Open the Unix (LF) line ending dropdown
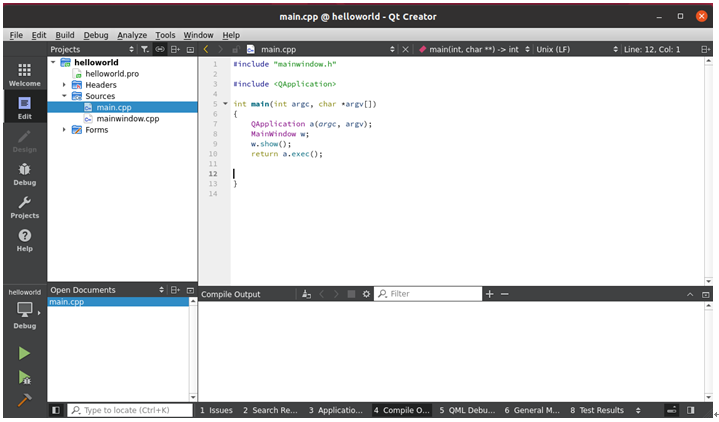 point(577,49)
